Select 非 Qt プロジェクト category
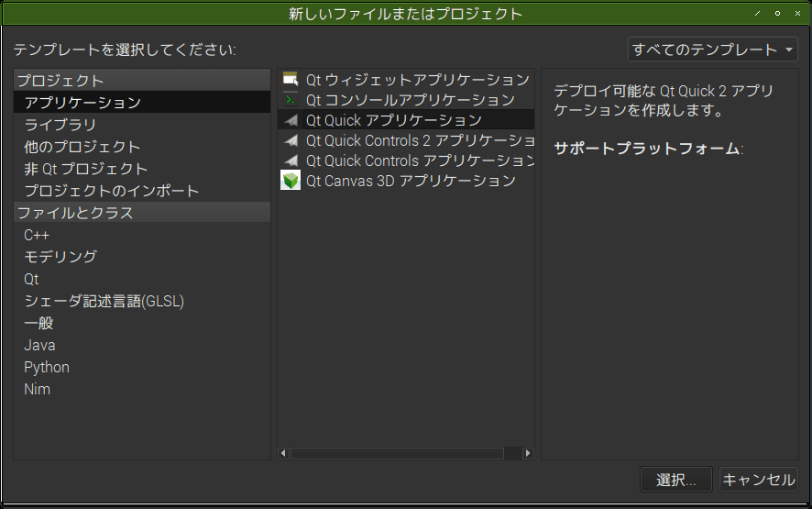Screen dimensions: 812x509 142,169
